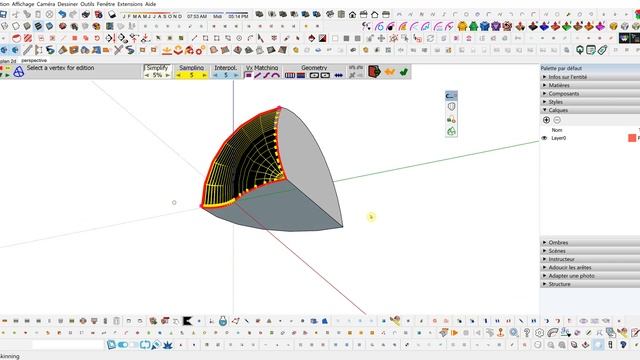Toggle fourth Geometry rectangle icon

pos(325,76)
